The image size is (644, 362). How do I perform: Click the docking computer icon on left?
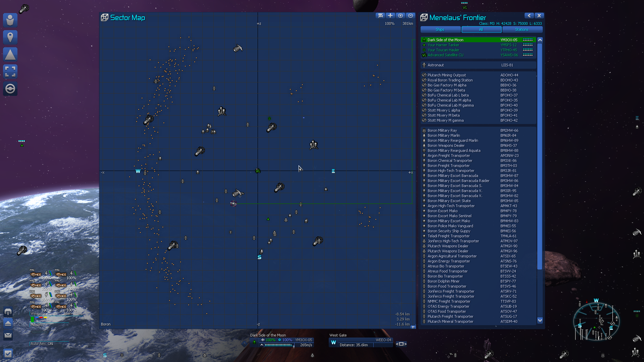coord(8,313)
